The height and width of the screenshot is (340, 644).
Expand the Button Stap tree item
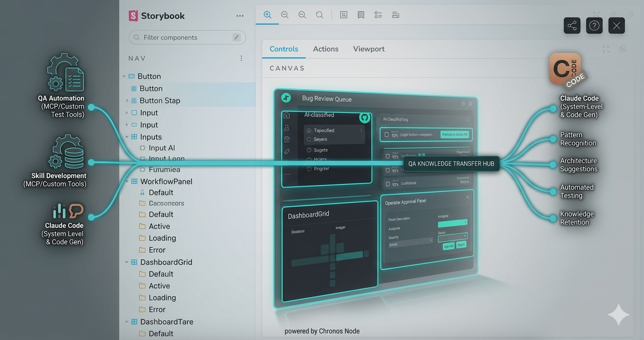(126, 100)
